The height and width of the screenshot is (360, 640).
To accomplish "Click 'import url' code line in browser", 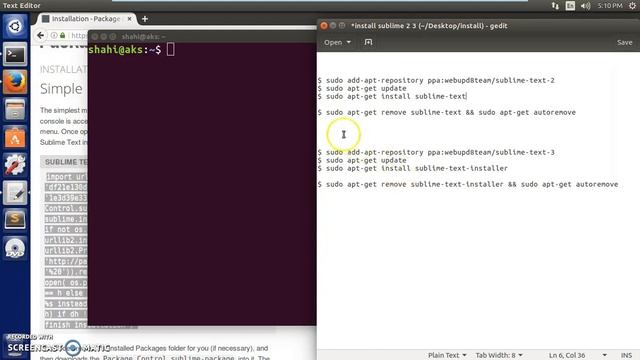I will click(66, 177).
